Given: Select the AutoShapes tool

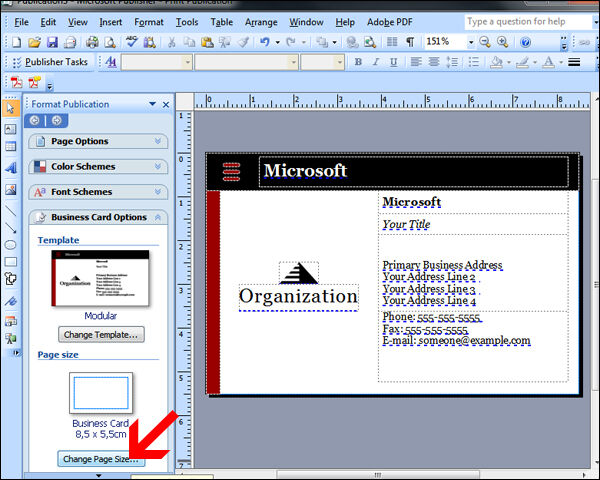Looking at the screenshot, I should [x=10, y=279].
